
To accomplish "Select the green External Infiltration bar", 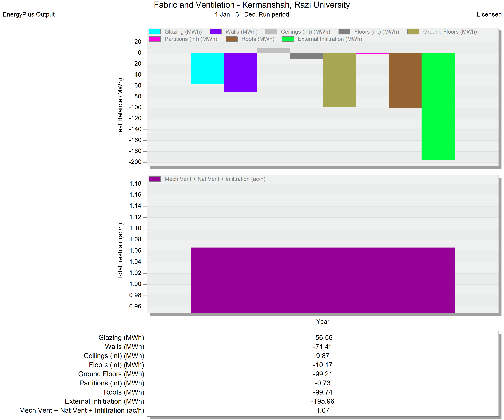I will coord(438,107).
